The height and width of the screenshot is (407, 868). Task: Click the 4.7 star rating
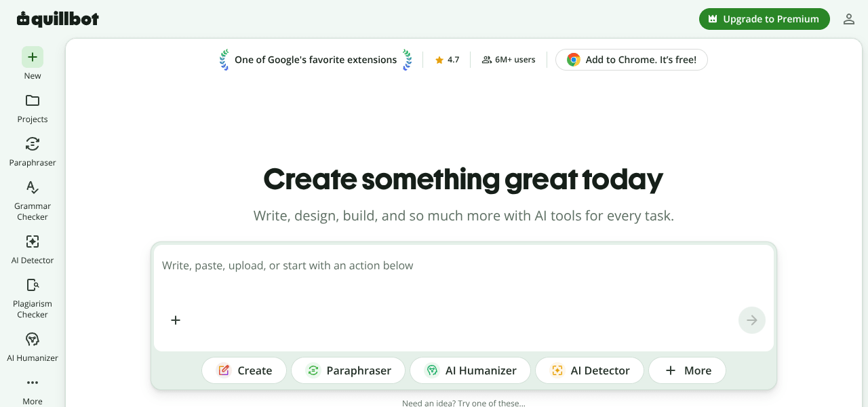pos(447,60)
